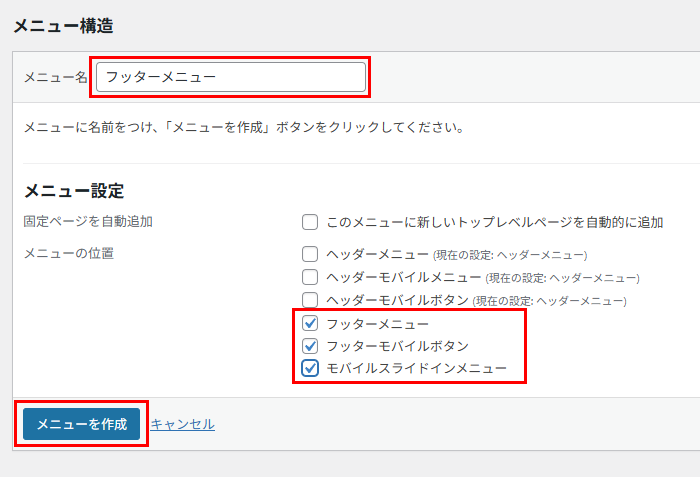Screen dimensions: 700x477
Task: Disable the モバイルスライドインメニュー checkbox
Action: pyautogui.click(x=310, y=369)
